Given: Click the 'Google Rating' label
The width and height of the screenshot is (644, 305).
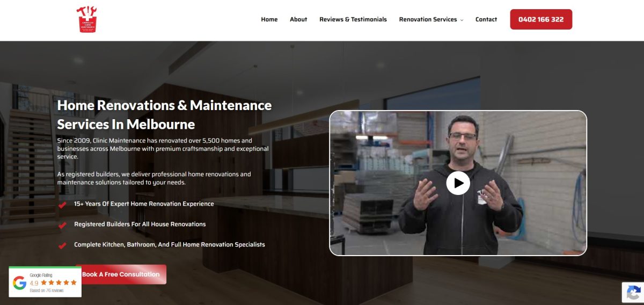Looking at the screenshot, I should tap(41, 275).
